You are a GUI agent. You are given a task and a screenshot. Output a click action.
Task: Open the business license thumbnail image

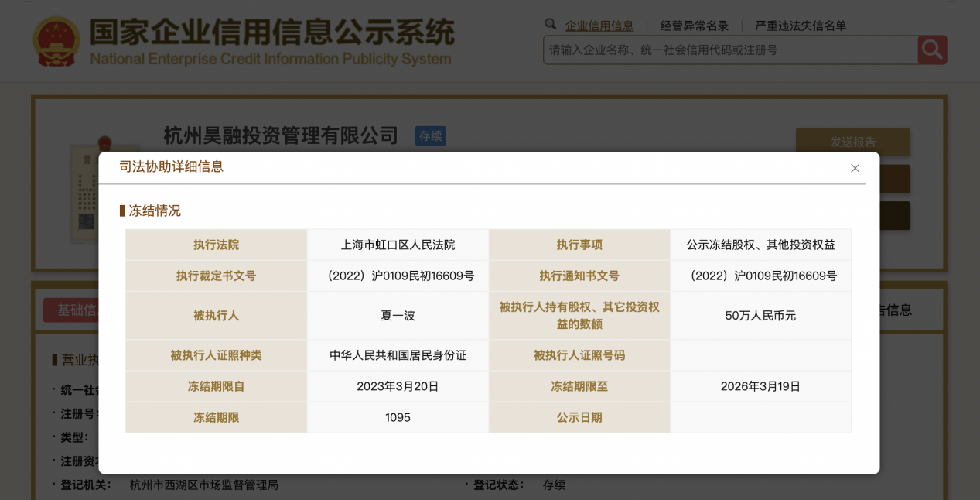pyautogui.click(x=91, y=193)
